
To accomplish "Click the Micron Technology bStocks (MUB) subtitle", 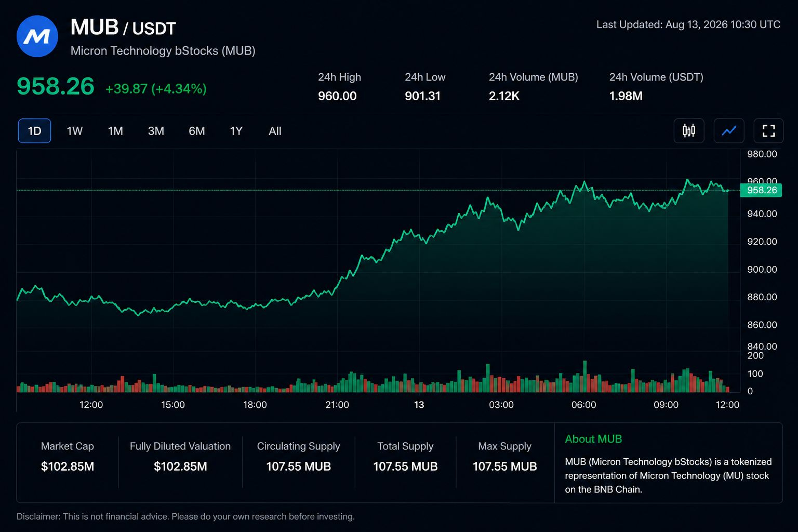I will tap(163, 51).
